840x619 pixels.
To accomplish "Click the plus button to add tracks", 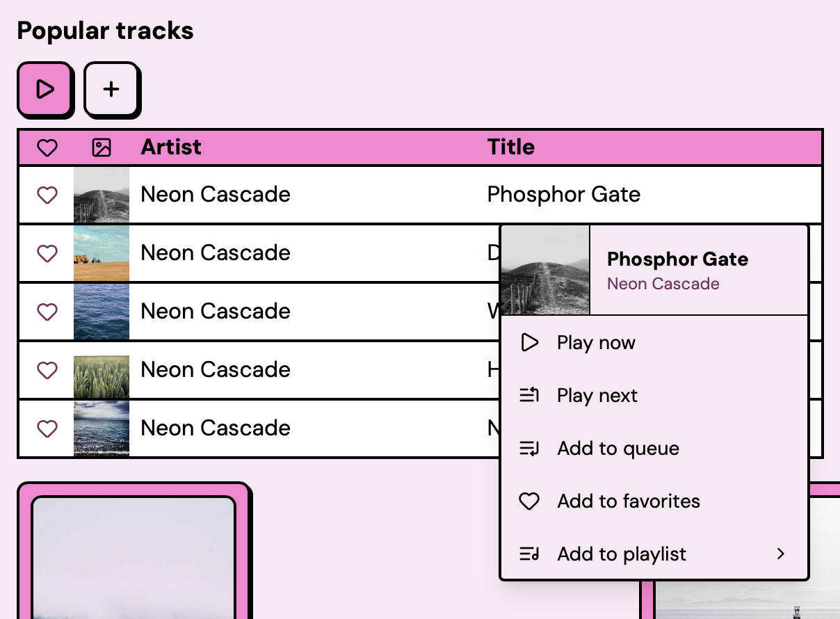I will [112, 89].
